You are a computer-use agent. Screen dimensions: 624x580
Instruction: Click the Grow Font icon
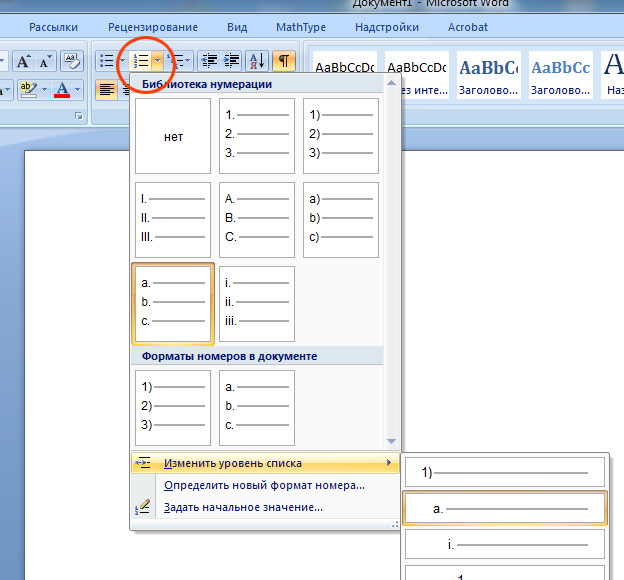[x=22, y=61]
